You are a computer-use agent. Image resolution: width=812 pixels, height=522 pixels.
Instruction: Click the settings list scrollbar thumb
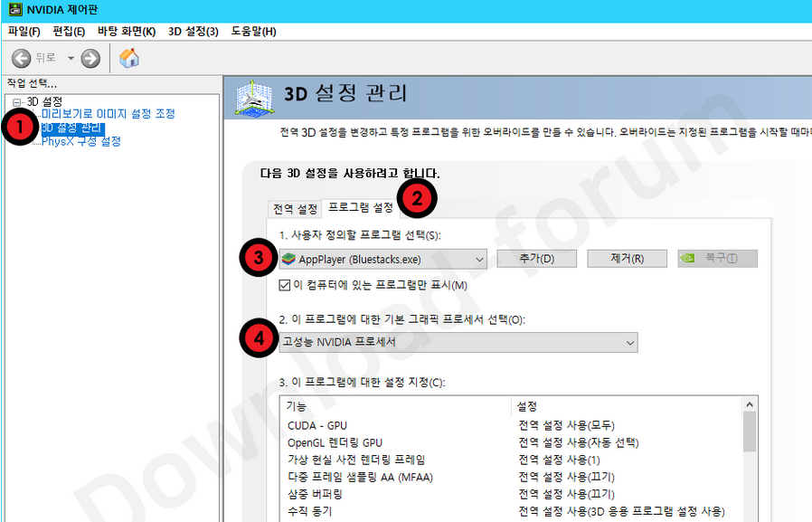750,432
